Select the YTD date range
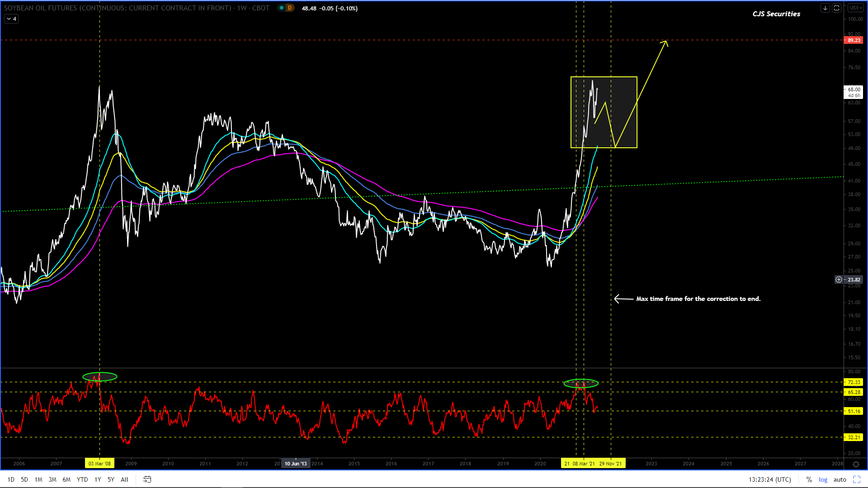This screenshot has height=488, width=868. 82,479
